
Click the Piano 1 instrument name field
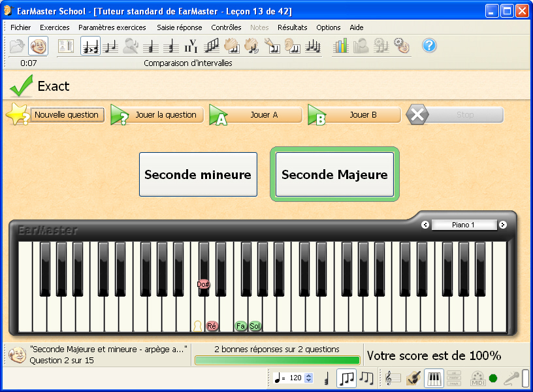[464, 225]
